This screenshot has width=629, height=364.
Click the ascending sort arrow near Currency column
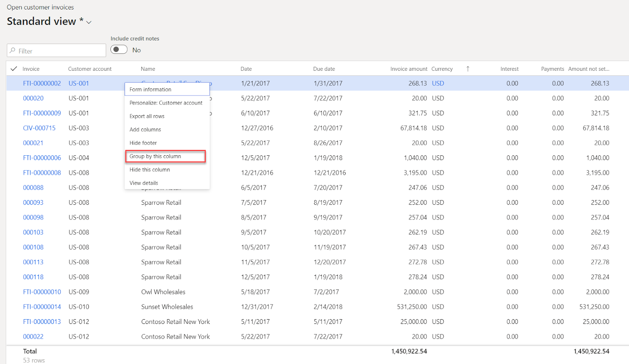468,68
